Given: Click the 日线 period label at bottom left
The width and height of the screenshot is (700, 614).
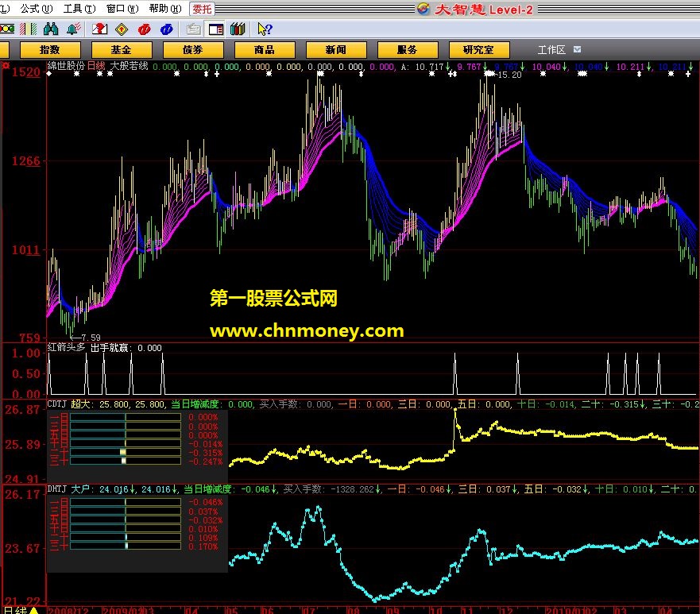Looking at the screenshot, I should [x=16, y=609].
